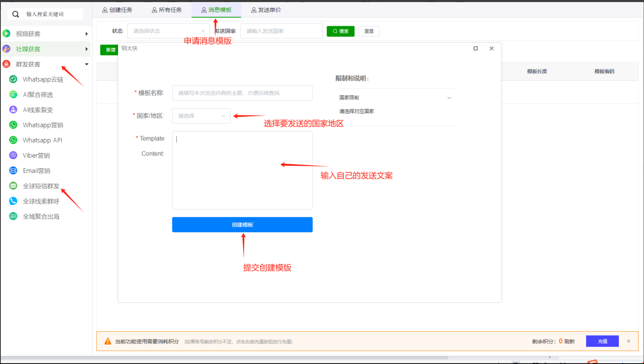Click the 全球短信群发 message icon
This screenshot has height=364, width=644.
click(x=13, y=186)
